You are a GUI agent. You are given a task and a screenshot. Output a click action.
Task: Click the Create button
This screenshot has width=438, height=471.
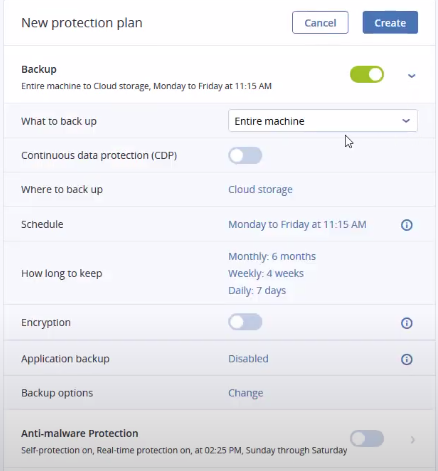click(x=390, y=23)
